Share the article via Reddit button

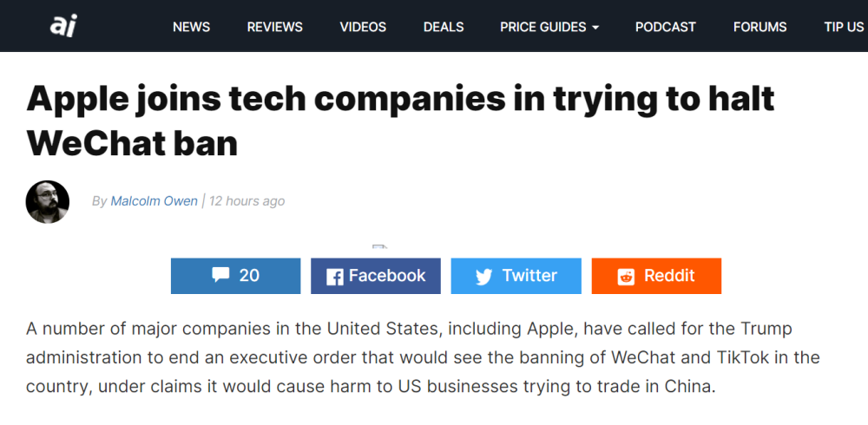656,276
